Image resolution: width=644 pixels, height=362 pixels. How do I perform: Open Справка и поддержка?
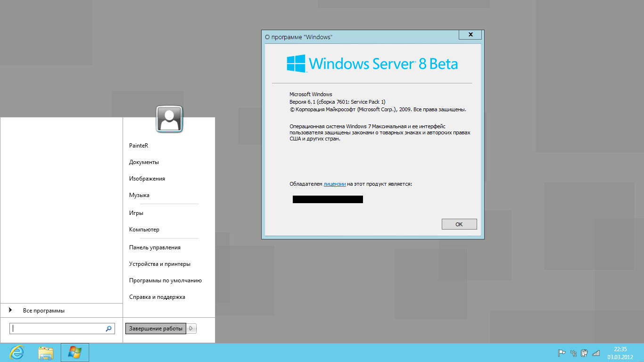coord(157,297)
